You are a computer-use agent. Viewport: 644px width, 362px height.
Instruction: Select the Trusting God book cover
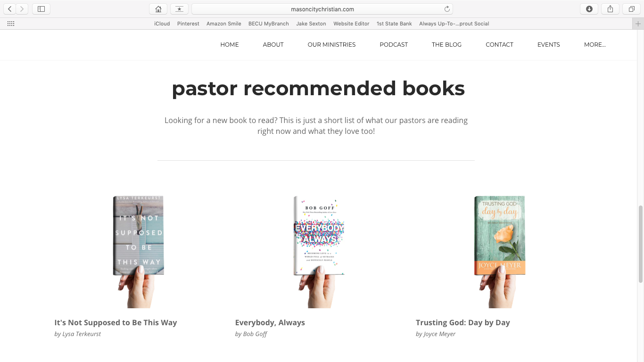coord(500,236)
